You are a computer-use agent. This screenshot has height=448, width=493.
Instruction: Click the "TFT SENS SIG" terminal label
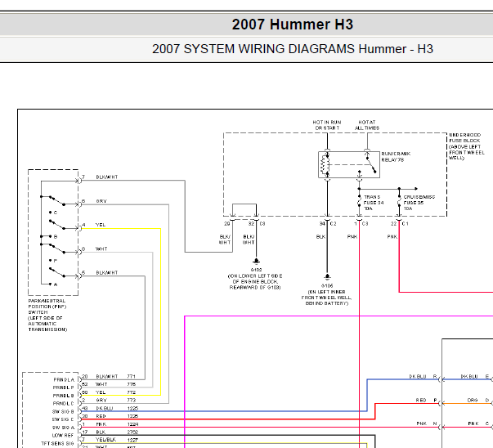point(57,444)
